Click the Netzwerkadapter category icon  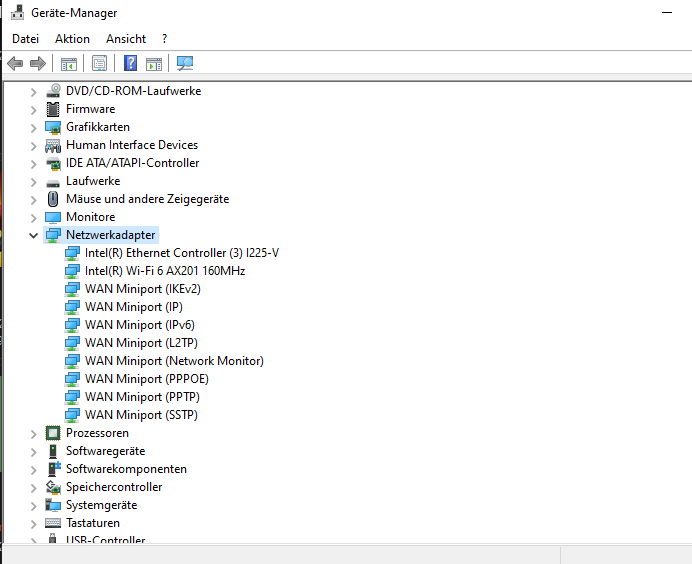53,235
